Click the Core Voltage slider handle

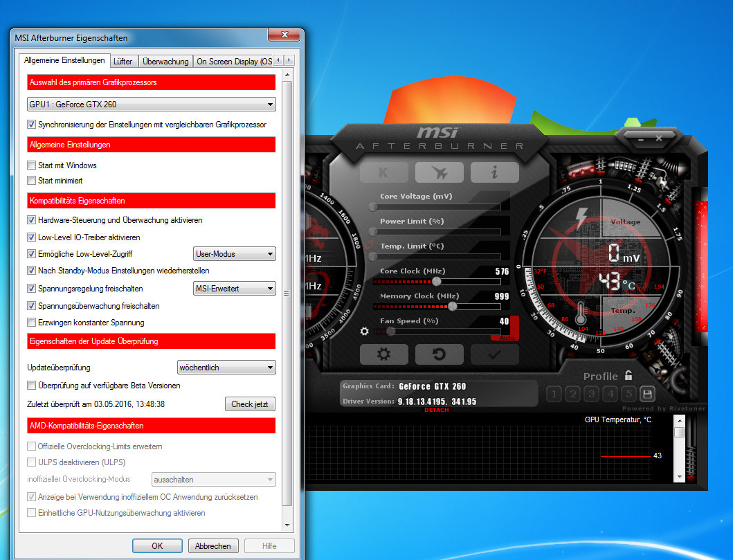(373, 206)
